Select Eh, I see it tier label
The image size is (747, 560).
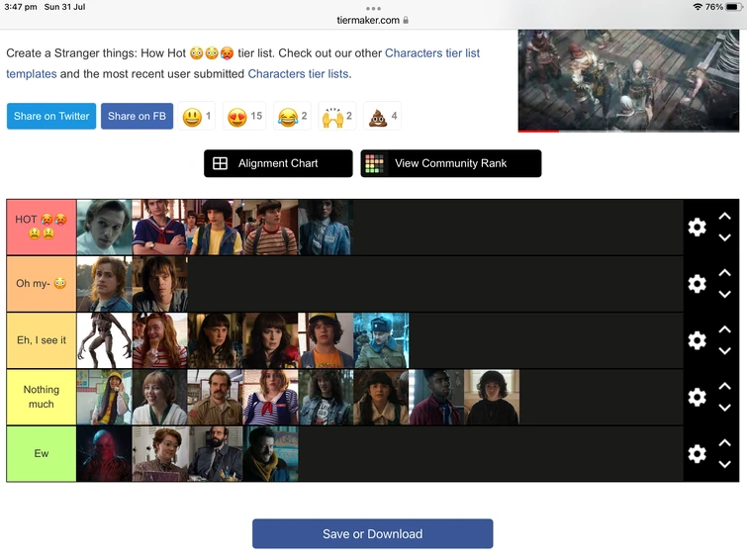point(42,340)
